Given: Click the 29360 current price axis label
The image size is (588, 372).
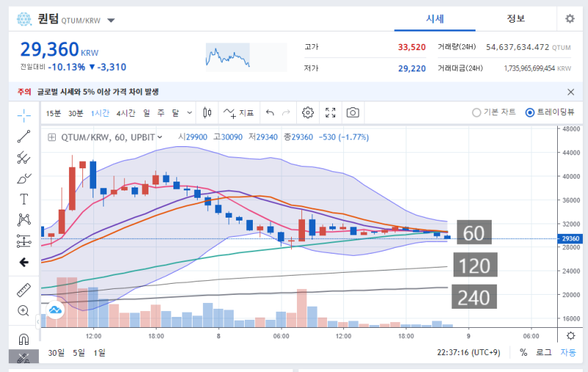Looking at the screenshot, I should 570,238.
